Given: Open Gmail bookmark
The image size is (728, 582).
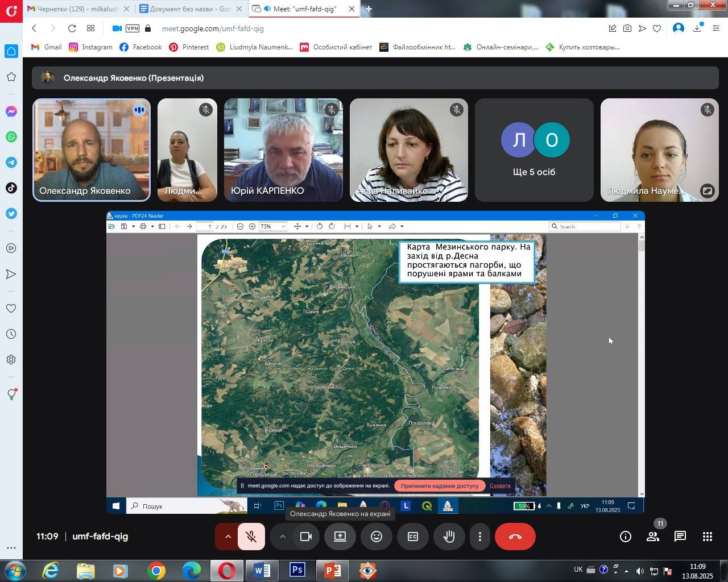Looking at the screenshot, I should point(47,47).
